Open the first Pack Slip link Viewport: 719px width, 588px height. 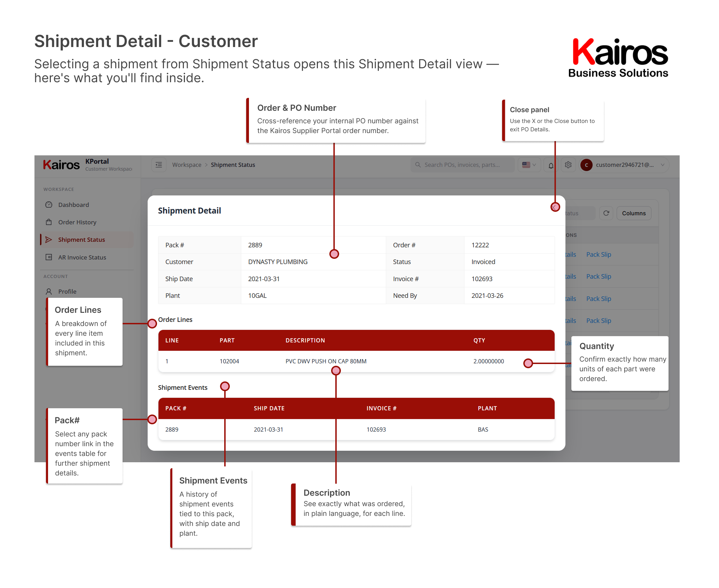click(x=599, y=255)
